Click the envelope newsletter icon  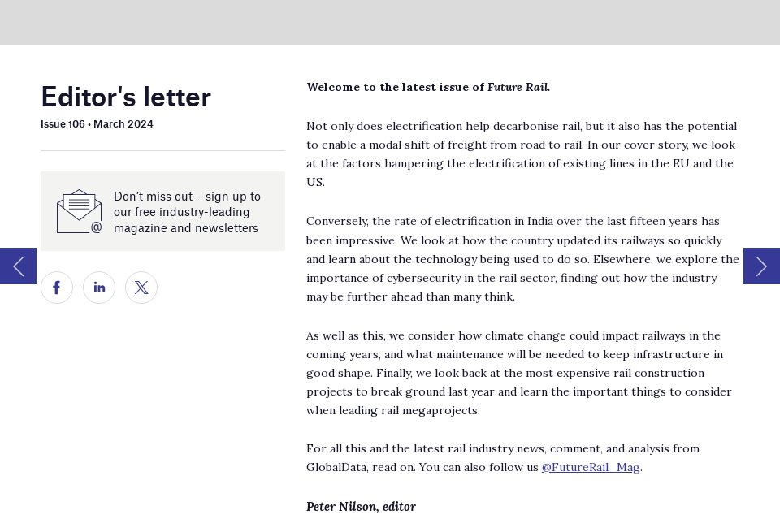click(x=79, y=211)
